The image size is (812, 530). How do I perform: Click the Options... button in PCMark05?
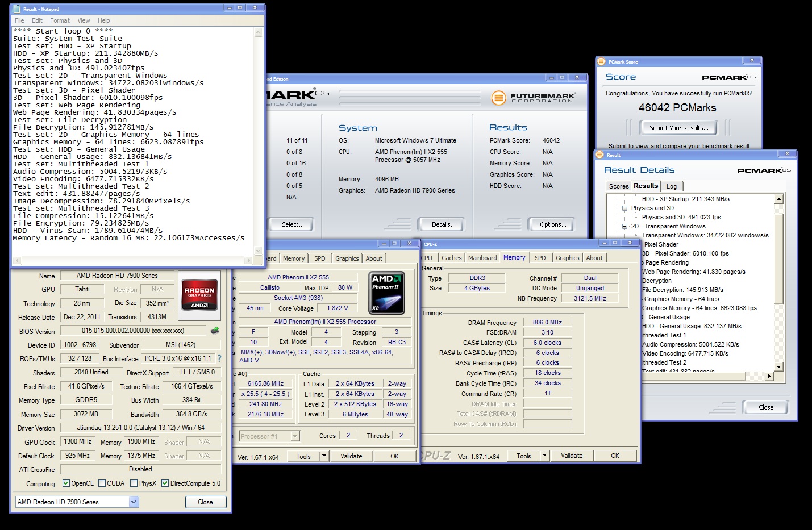pos(553,224)
